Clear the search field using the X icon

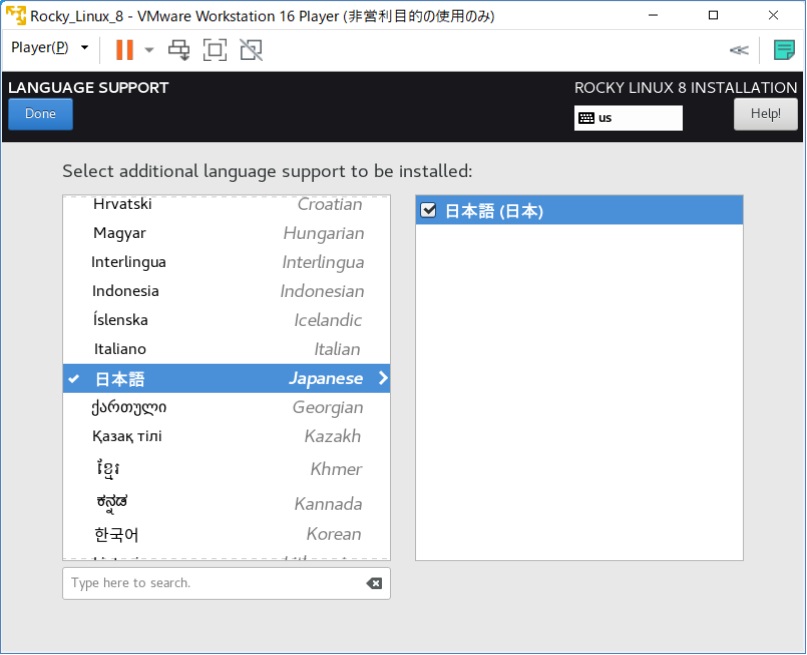[x=375, y=583]
